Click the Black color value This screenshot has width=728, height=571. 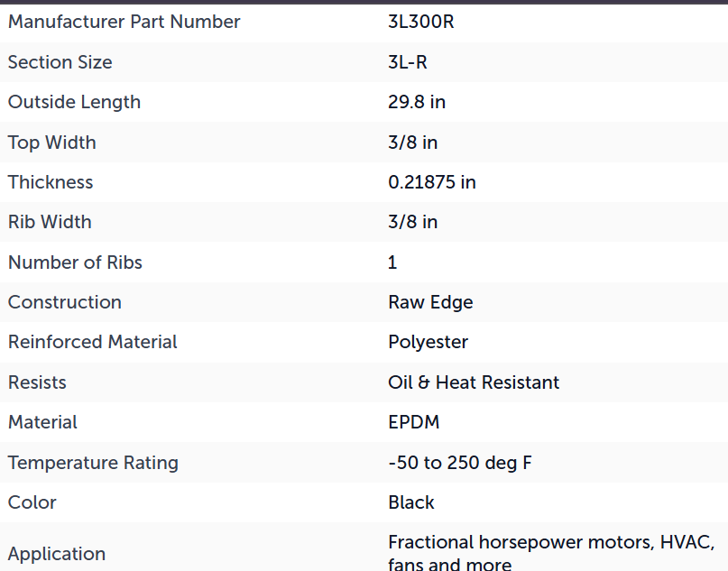[x=410, y=502]
